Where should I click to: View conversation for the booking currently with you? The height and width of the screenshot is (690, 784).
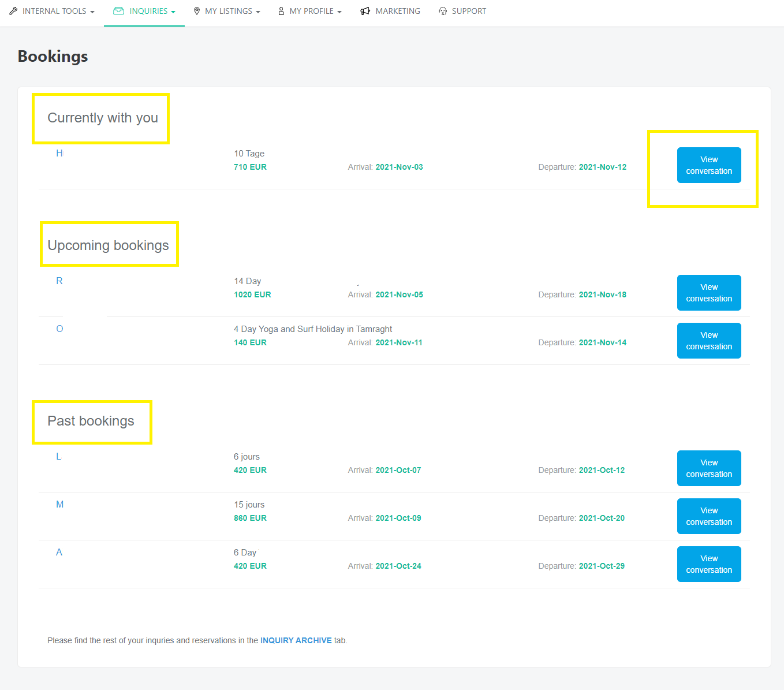(709, 165)
